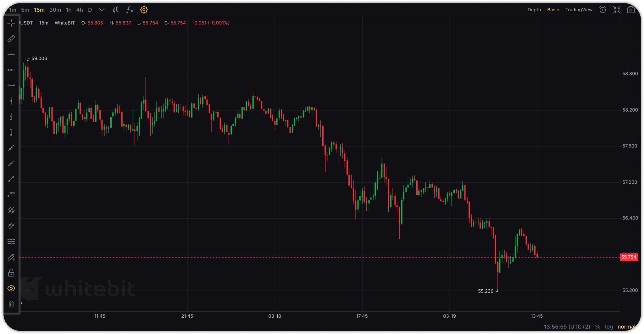The image size is (644, 334).
Task: Switch to the Depth chart tab
Action: coord(534,10)
